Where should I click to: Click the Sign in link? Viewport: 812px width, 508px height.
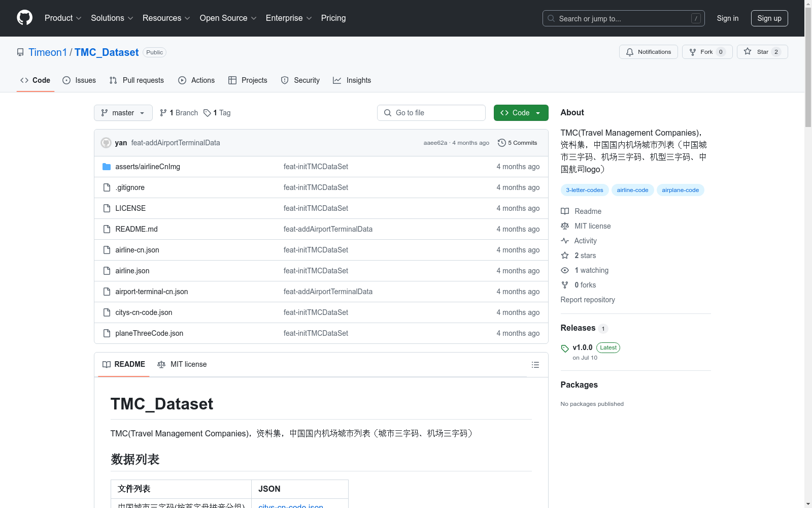tap(728, 18)
